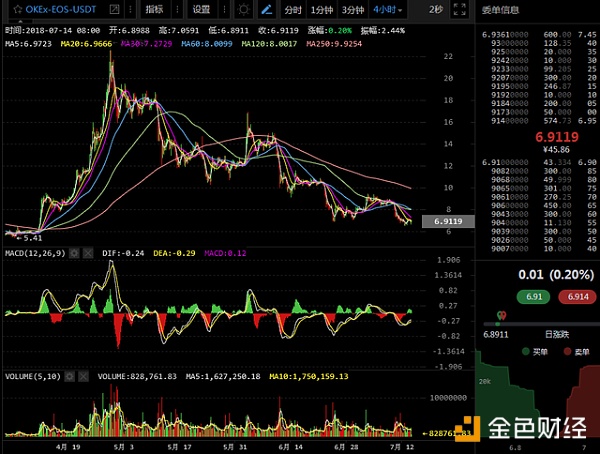Click the 委单信息 order info header

pyautogui.click(x=500, y=10)
